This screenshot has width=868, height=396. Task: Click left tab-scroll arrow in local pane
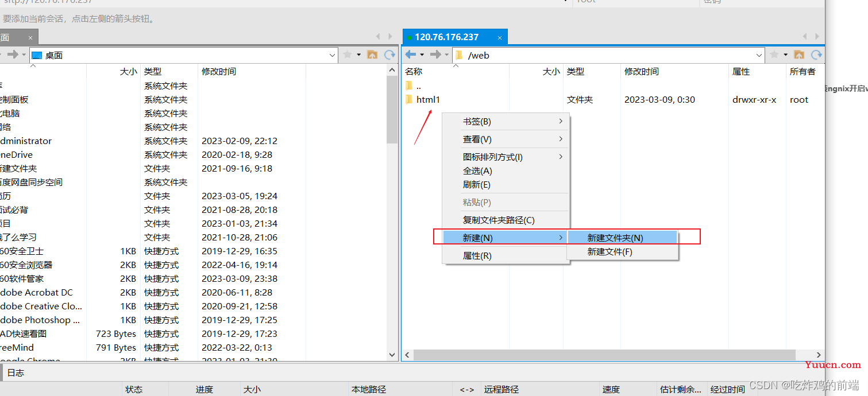[377, 37]
